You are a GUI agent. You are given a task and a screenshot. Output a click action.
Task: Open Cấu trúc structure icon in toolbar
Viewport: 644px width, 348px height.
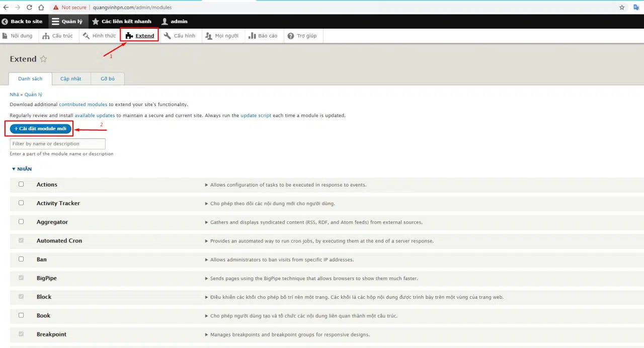[46, 36]
